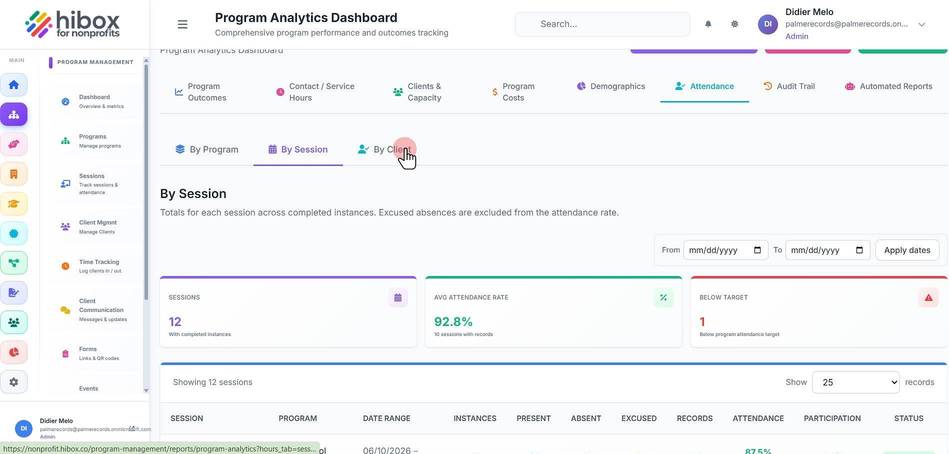The image size is (949, 454).
Task: Click the 92.8% average attendance value
Action: 453,321
